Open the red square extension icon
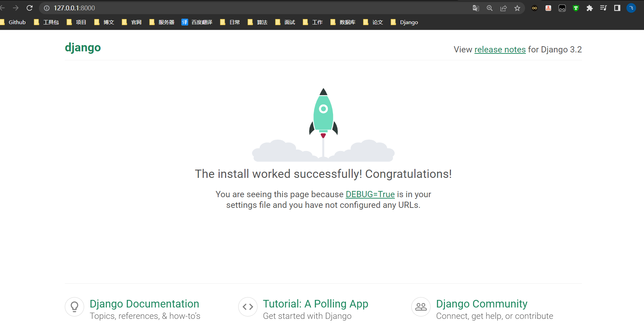Image resolution: width=644 pixels, height=333 pixels. pos(548,8)
